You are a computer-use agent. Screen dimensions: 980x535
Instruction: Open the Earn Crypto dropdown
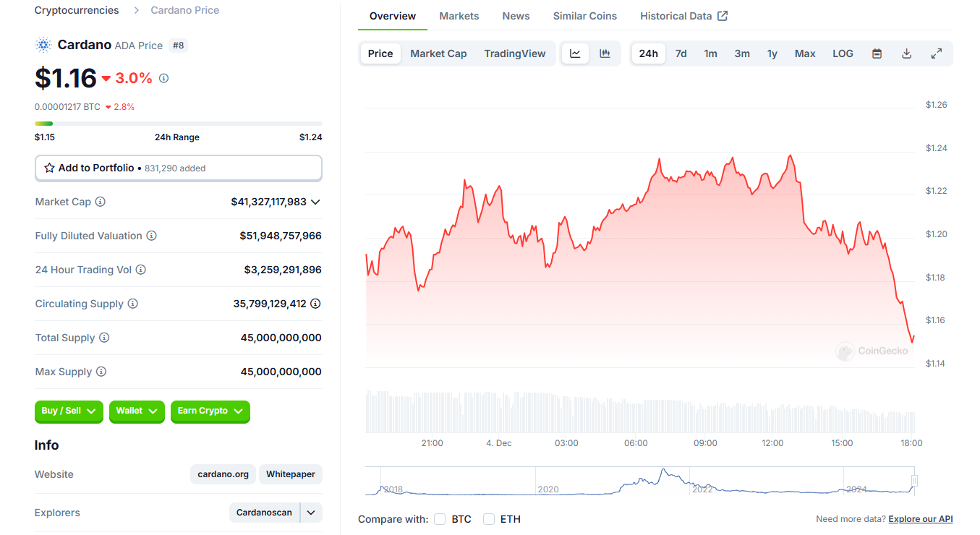pyautogui.click(x=210, y=411)
